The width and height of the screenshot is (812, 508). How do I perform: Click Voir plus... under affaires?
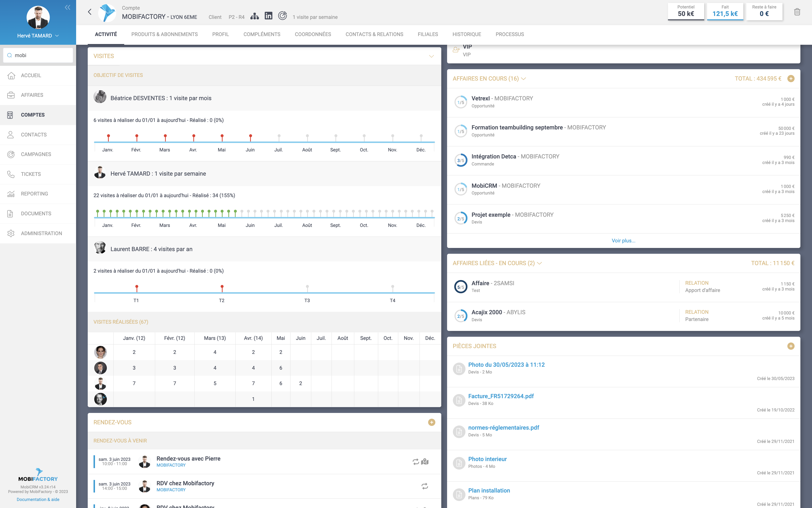coord(623,240)
